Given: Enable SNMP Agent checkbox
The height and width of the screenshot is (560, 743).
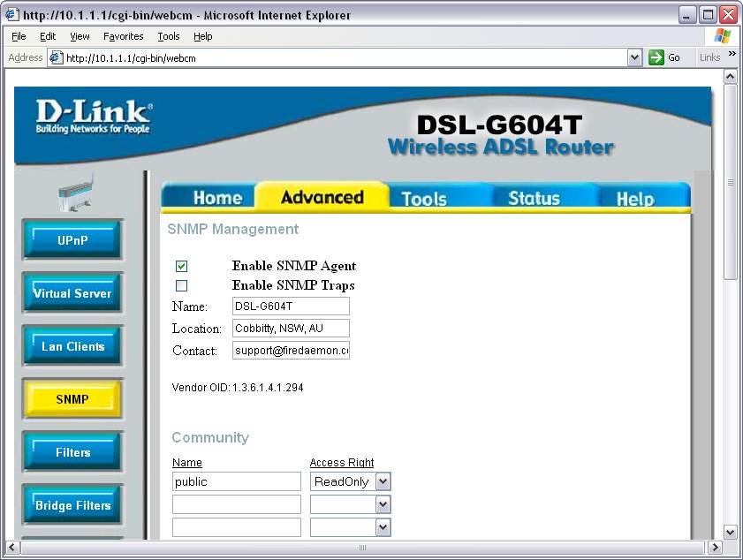Looking at the screenshot, I should 181,266.
